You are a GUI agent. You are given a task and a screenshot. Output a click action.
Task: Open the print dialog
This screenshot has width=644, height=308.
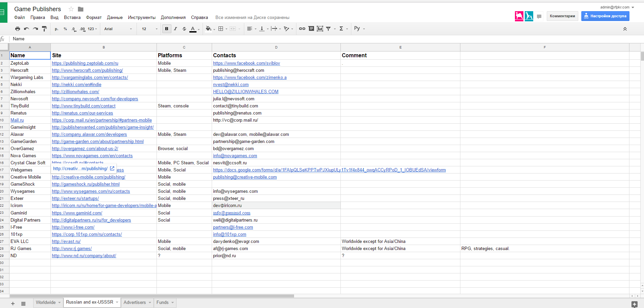point(17,29)
